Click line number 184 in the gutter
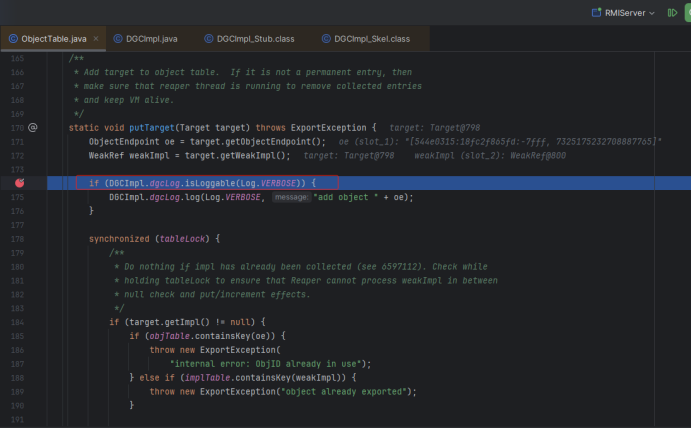The width and height of the screenshot is (692, 428). pos(16,322)
